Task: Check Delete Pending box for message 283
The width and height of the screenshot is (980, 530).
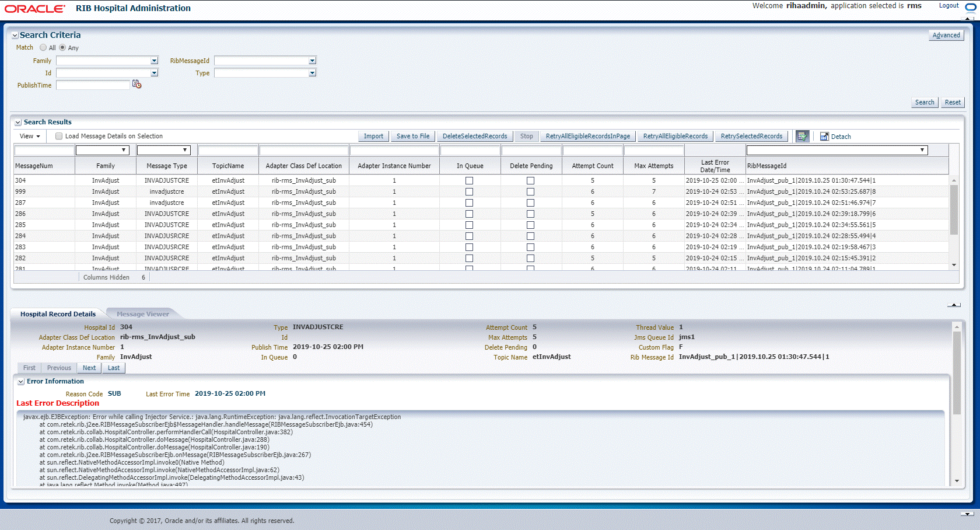Action: 530,247
